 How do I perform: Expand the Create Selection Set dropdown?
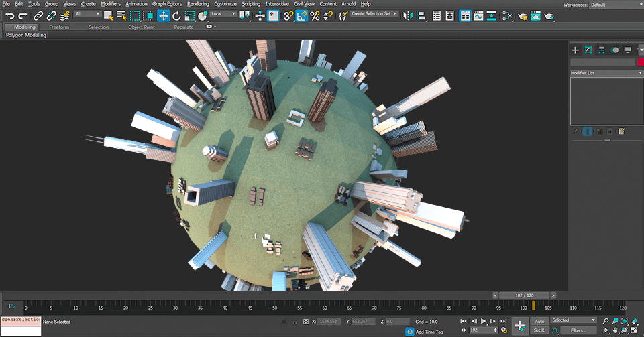point(374,13)
